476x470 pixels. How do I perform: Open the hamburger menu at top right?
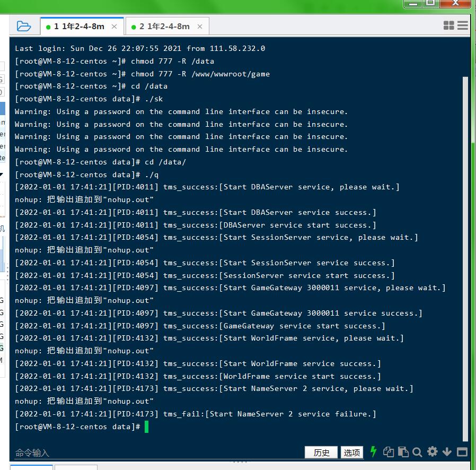pyautogui.click(x=463, y=25)
